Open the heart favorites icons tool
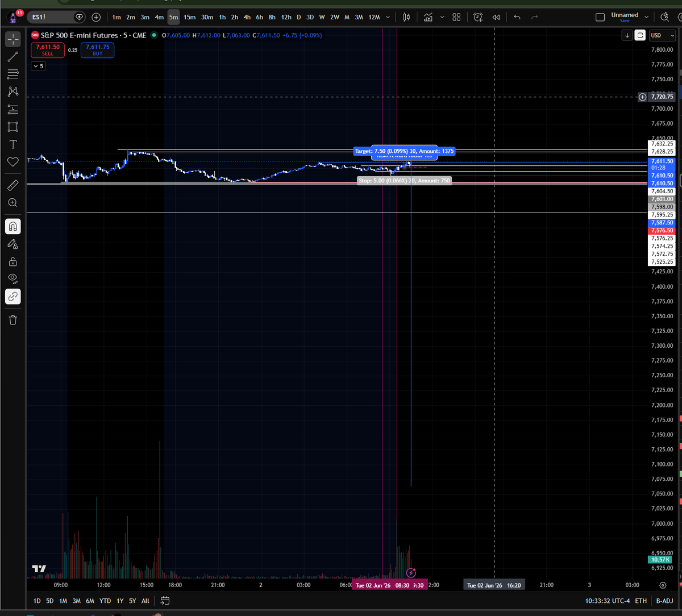682x616 pixels. [x=13, y=162]
